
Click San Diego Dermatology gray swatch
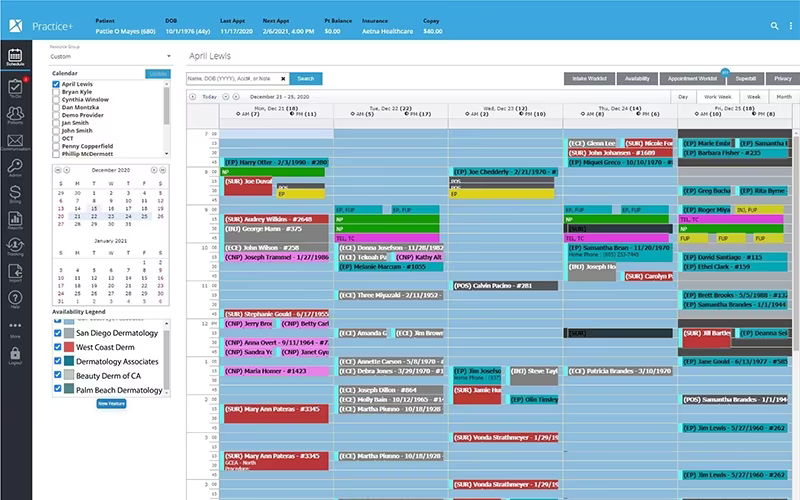click(69, 333)
